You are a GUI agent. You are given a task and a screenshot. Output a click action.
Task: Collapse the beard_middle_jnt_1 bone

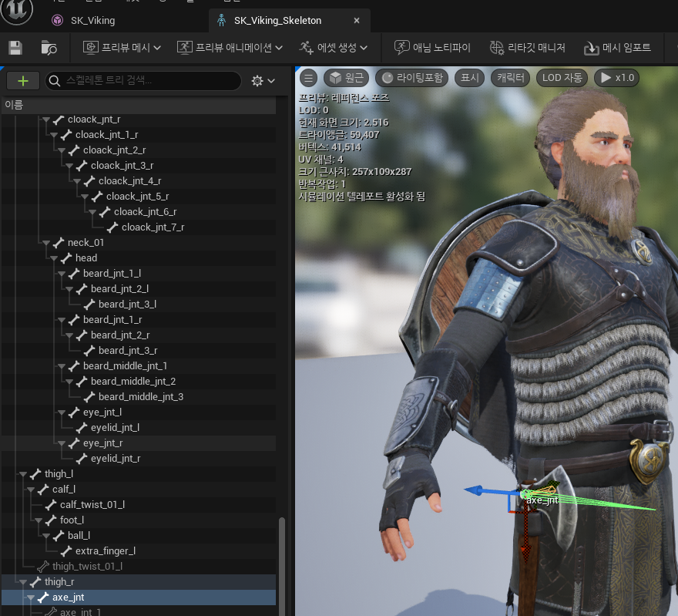click(62, 366)
